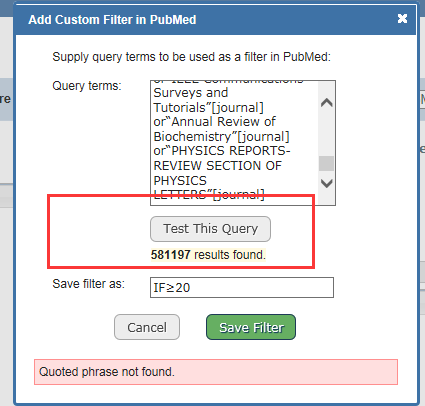The height and width of the screenshot is (406, 425).
Task: Save the filter with Save Filter
Action: tap(251, 327)
